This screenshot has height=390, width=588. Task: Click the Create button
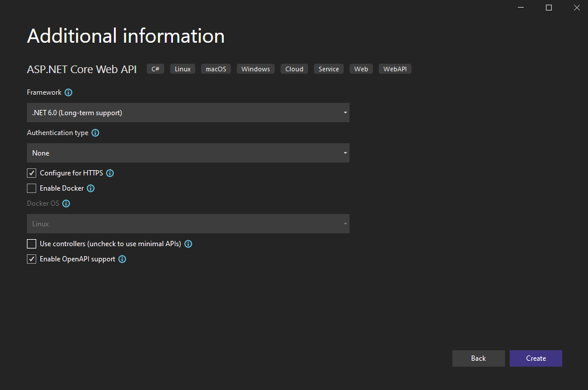click(x=535, y=358)
